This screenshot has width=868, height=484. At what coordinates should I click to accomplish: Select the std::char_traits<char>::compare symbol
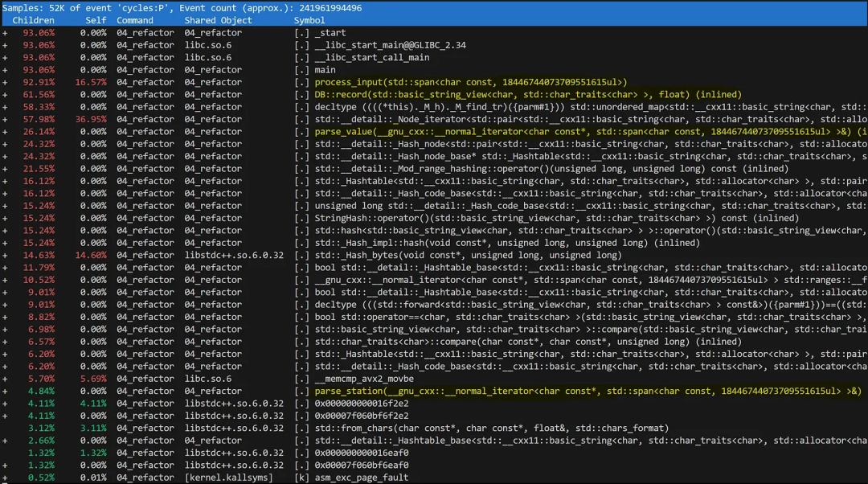click(x=528, y=342)
